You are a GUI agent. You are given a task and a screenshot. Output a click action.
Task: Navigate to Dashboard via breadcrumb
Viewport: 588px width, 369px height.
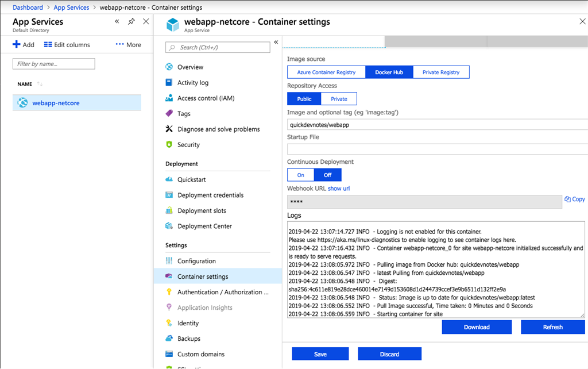[28, 7]
